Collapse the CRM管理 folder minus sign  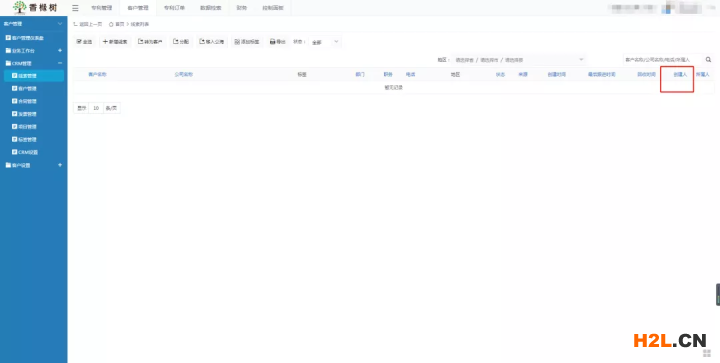click(60, 63)
